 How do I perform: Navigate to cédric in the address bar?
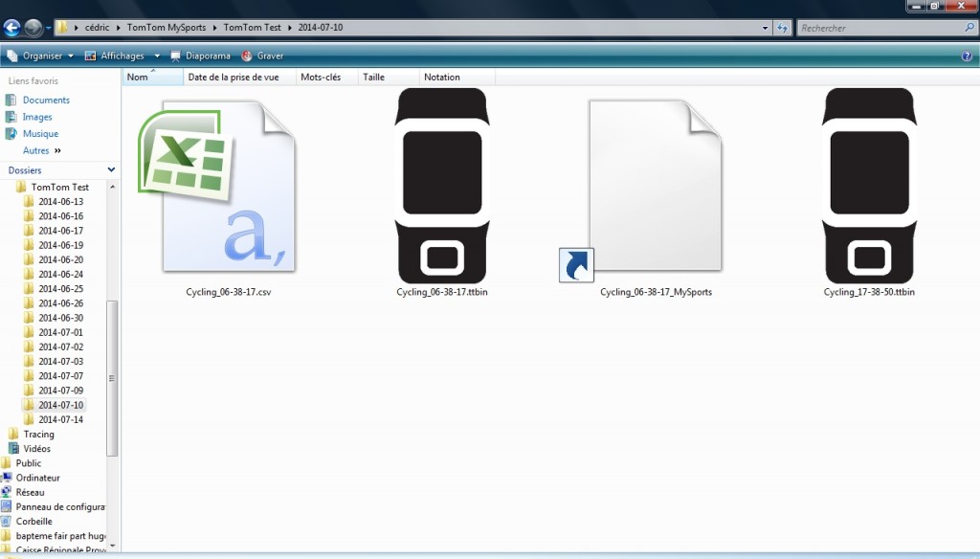97,28
